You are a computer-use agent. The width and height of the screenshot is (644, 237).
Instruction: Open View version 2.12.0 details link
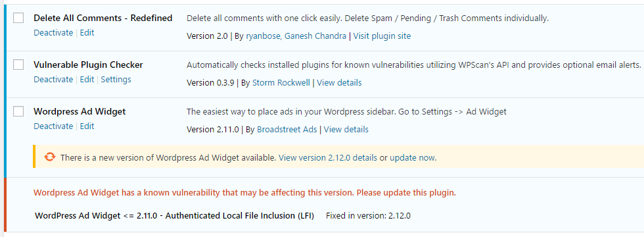tap(328, 157)
